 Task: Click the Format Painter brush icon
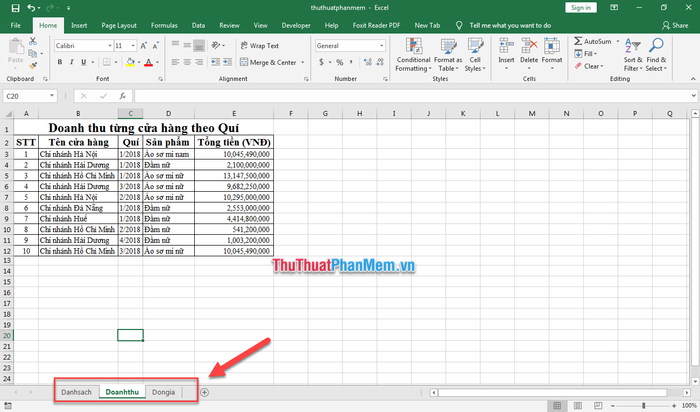point(33,66)
